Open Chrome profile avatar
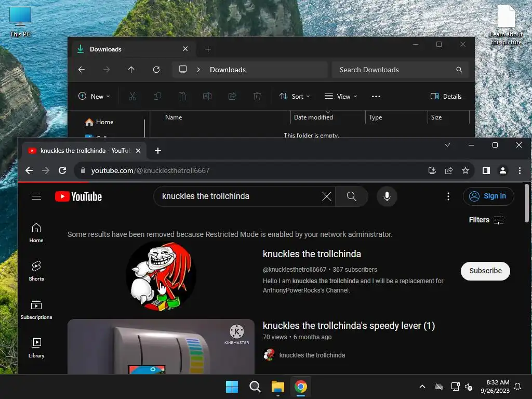Image resolution: width=532 pixels, height=399 pixels. (x=503, y=170)
